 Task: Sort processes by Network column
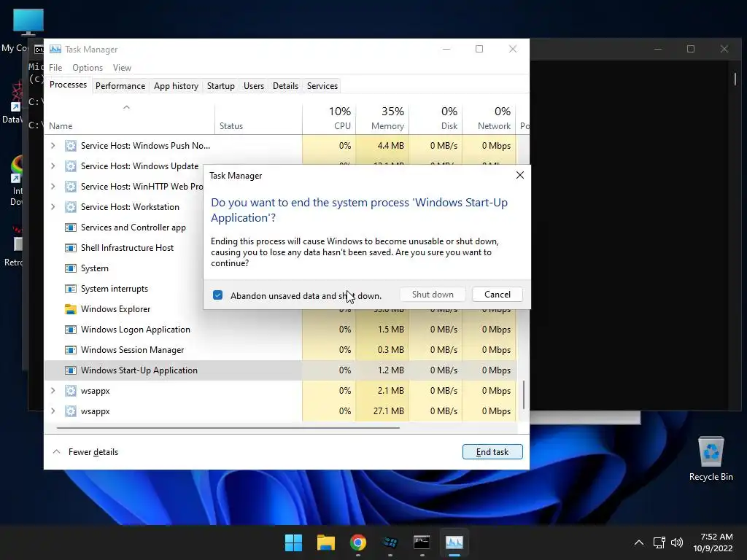(x=489, y=118)
